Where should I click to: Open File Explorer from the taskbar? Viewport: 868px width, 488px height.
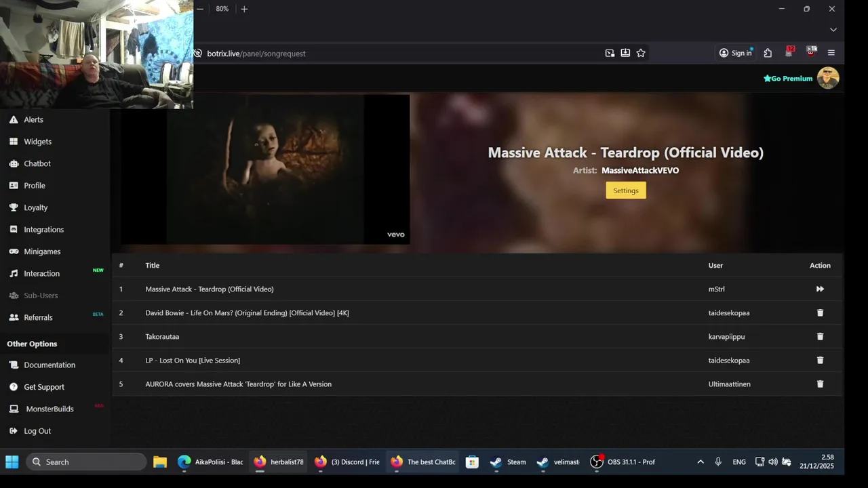point(160,462)
